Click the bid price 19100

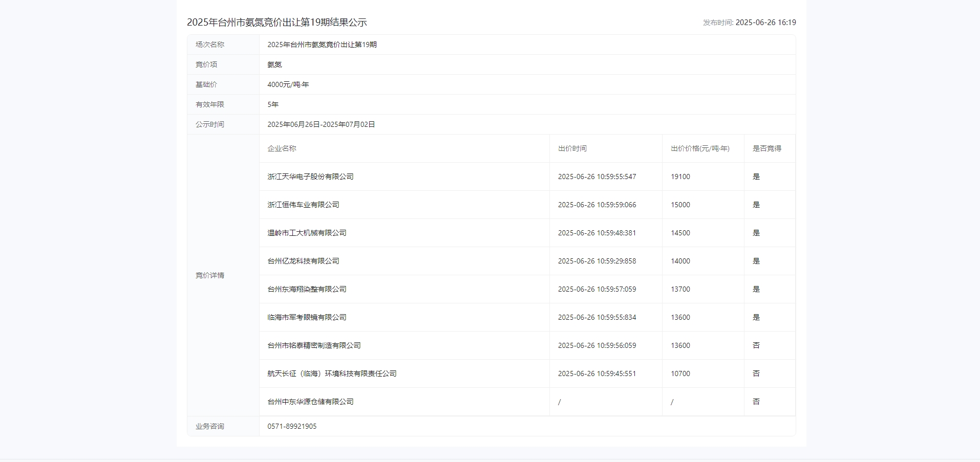(680, 177)
